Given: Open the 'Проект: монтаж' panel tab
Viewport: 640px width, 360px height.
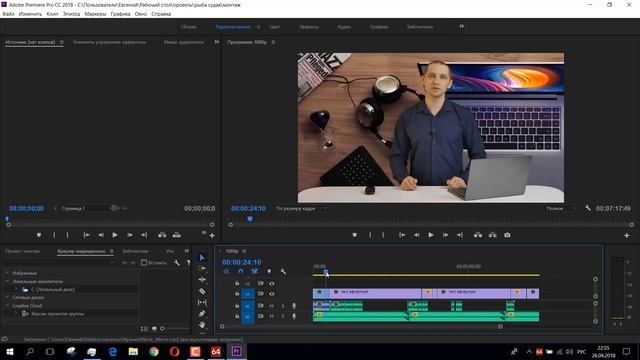Looking at the screenshot, I should (22, 251).
